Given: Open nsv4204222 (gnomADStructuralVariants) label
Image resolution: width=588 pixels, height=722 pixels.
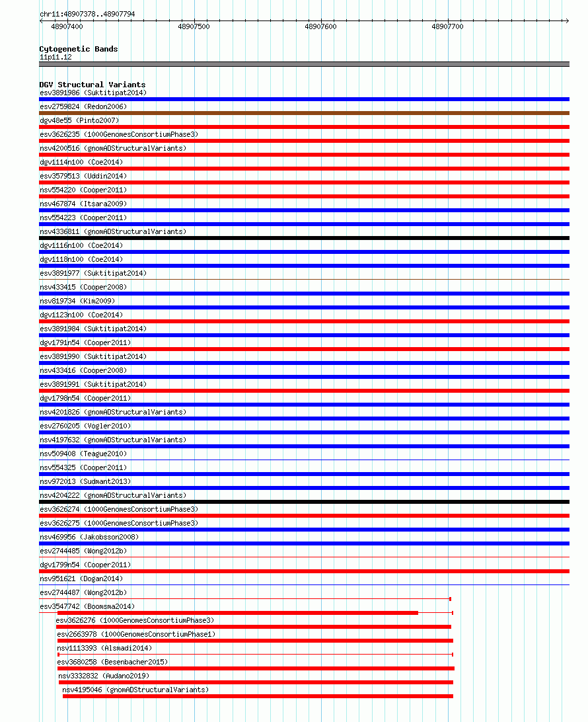Looking at the screenshot, I should [113, 495].
